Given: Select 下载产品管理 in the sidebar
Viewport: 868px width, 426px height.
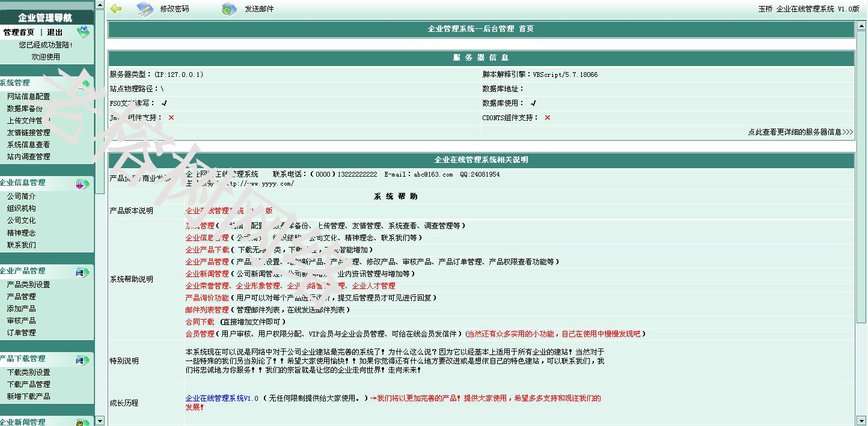Looking at the screenshot, I should point(29,385).
